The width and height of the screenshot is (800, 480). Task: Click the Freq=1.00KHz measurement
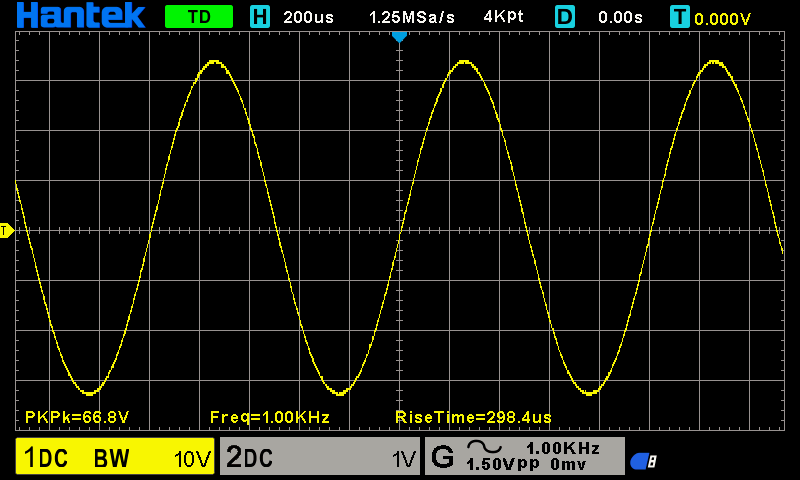[x=269, y=417]
